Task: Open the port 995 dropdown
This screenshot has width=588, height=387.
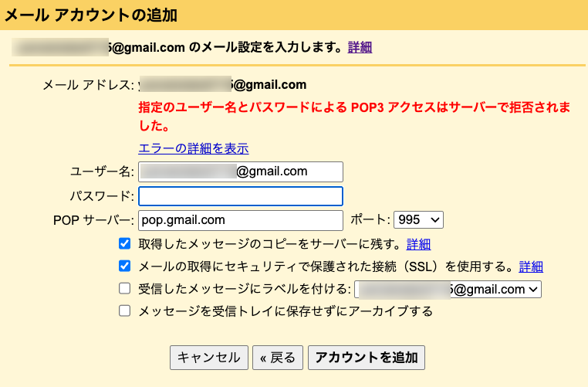Action: (418, 220)
